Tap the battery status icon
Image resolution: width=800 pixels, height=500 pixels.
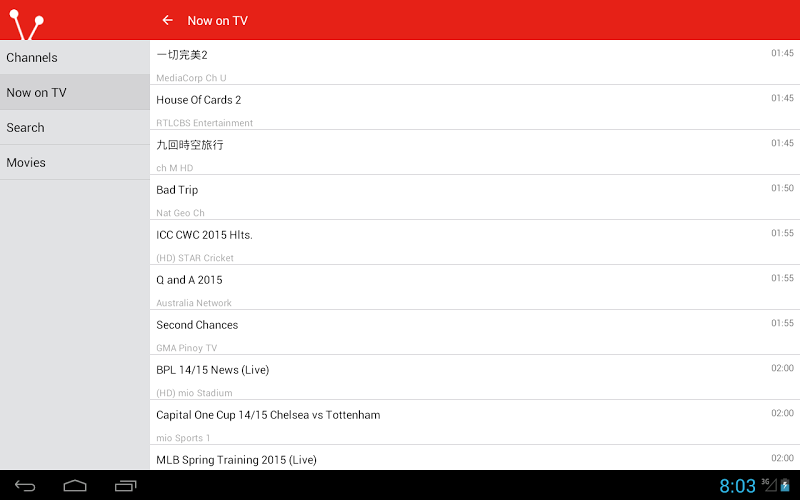[785, 485]
